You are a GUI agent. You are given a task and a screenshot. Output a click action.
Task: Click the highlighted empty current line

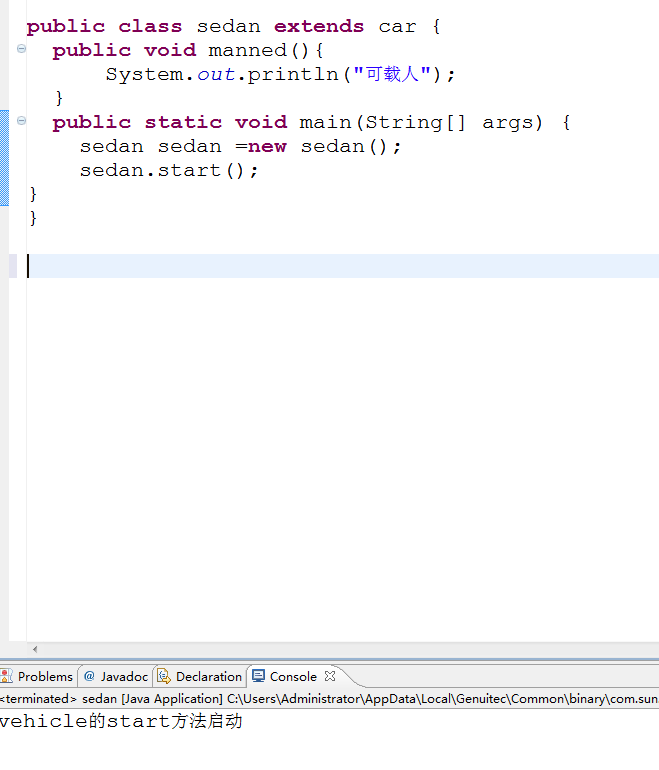click(x=343, y=266)
